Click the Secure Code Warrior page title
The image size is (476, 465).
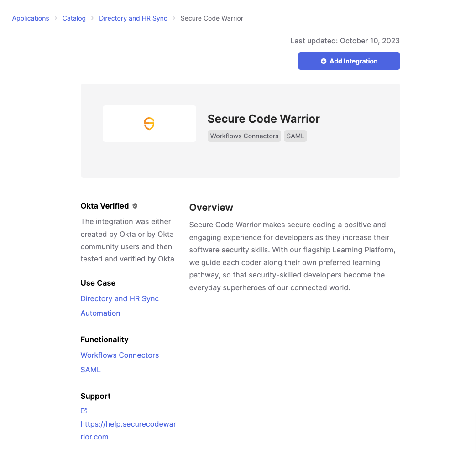click(x=263, y=119)
